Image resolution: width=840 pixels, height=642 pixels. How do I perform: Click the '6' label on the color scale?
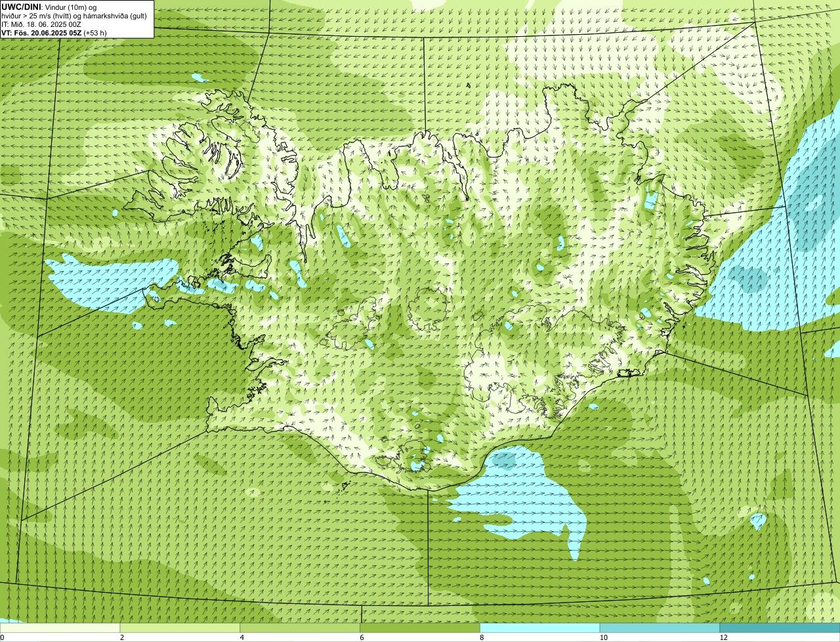coord(362,637)
